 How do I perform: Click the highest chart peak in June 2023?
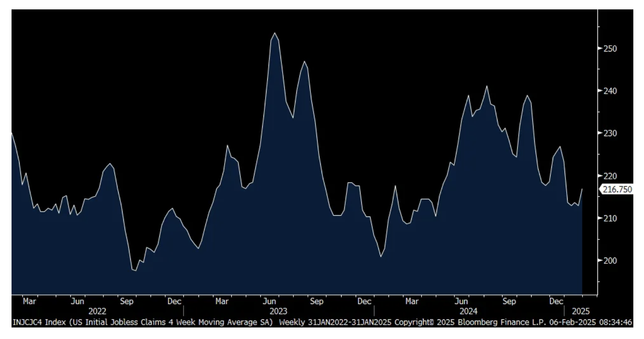275,33
